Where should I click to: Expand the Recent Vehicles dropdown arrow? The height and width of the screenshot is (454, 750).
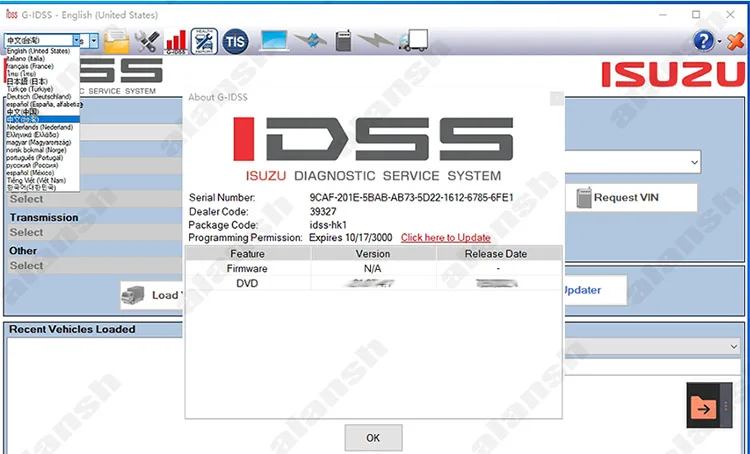click(x=734, y=346)
